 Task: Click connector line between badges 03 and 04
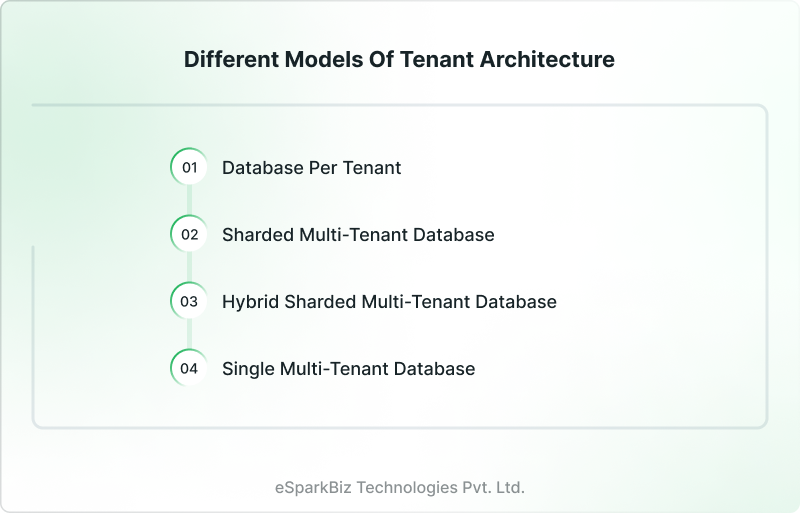click(189, 335)
